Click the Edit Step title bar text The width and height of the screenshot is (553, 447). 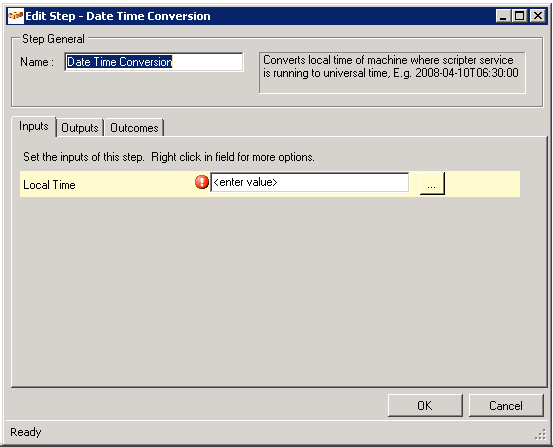(x=118, y=16)
